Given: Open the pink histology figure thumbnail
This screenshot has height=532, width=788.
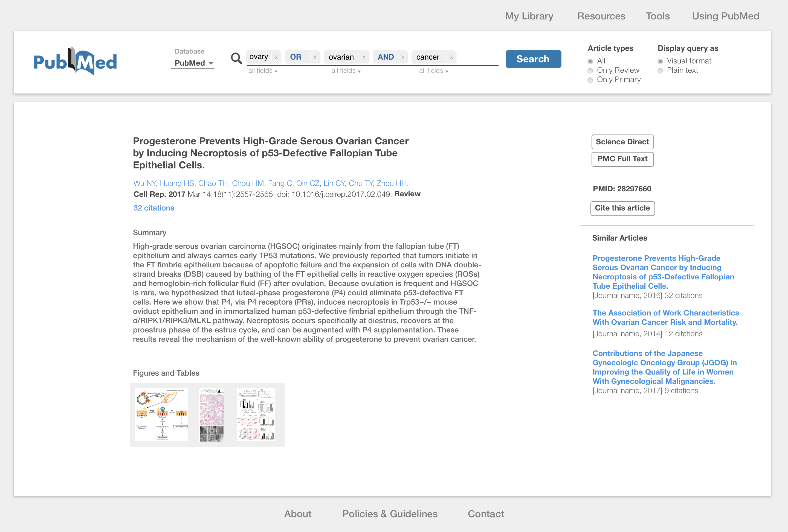Looking at the screenshot, I should (211, 414).
